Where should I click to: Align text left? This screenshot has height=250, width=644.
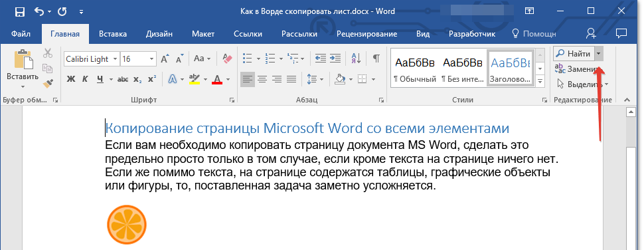247,79
